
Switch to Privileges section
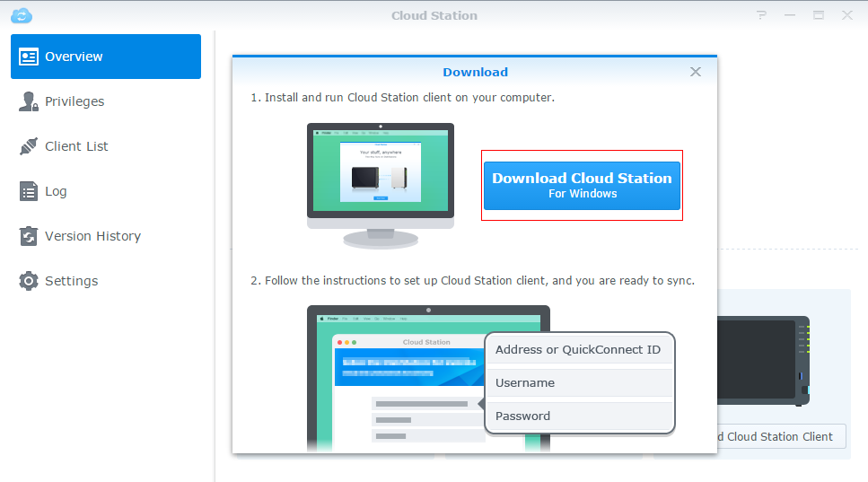[75, 101]
